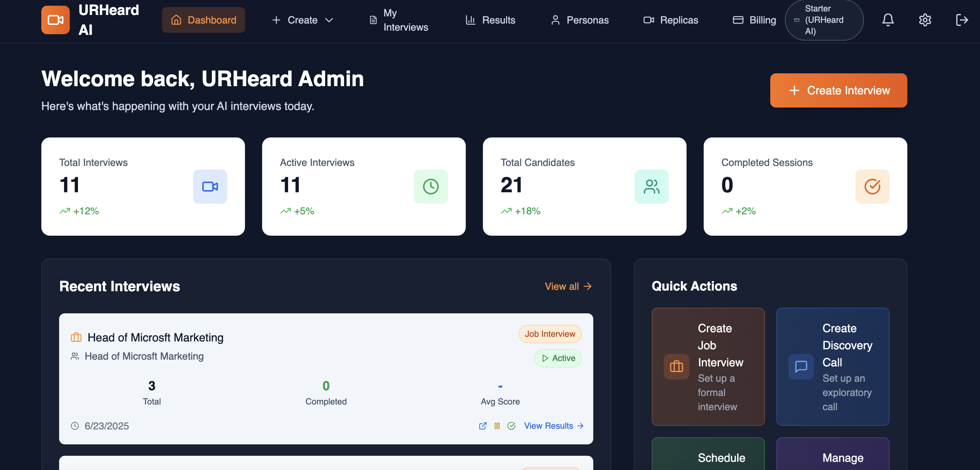This screenshot has height=470, width=980.
Task: Open the Starter (URHeard AI) plan selector
Action: tap(824, 20)
